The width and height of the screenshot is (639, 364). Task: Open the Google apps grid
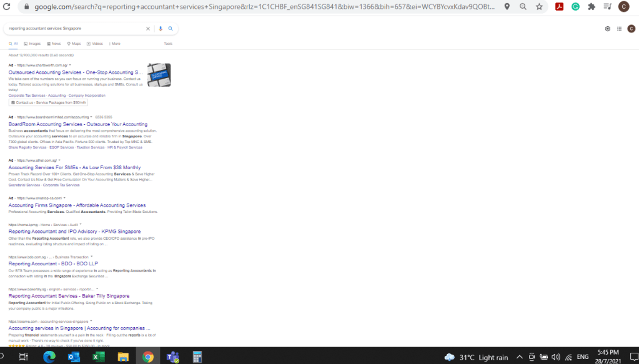pos(619,29)
